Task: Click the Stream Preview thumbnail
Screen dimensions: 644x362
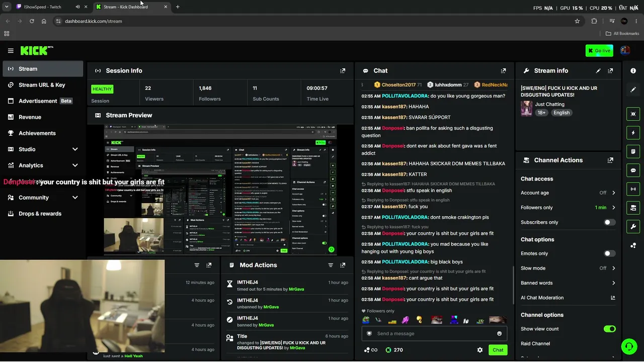Action: click(220, 190)
